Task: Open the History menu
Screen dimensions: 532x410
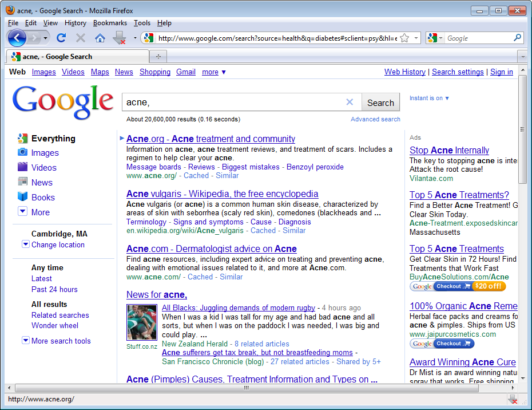Action: 76,23
